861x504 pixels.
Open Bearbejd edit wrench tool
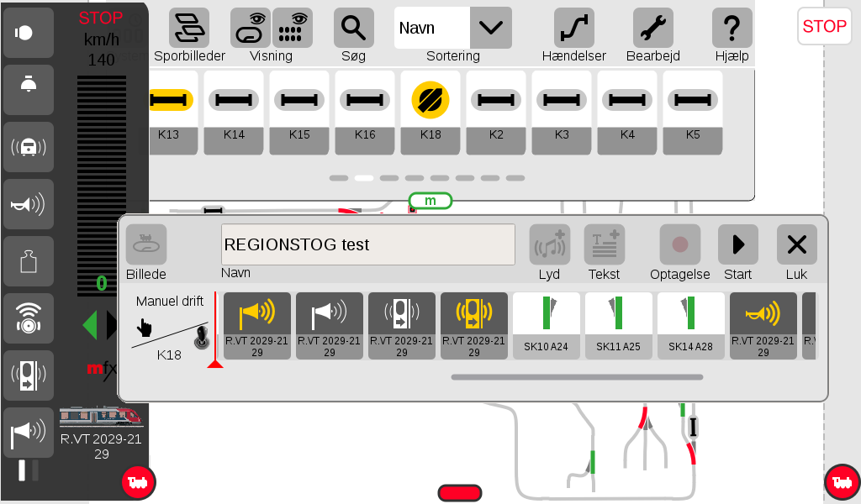652,28
